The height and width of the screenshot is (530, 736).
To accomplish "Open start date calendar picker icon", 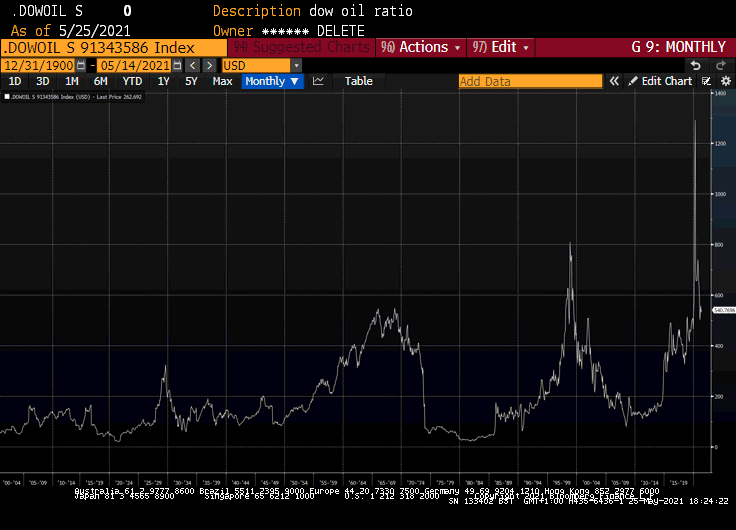I will point(81,65).
